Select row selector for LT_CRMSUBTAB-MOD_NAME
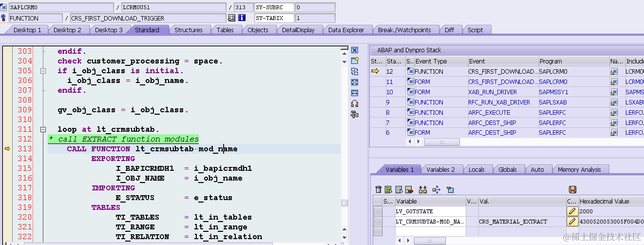The height and width of the screenshot is (245, 644). (x=378, y=222)
